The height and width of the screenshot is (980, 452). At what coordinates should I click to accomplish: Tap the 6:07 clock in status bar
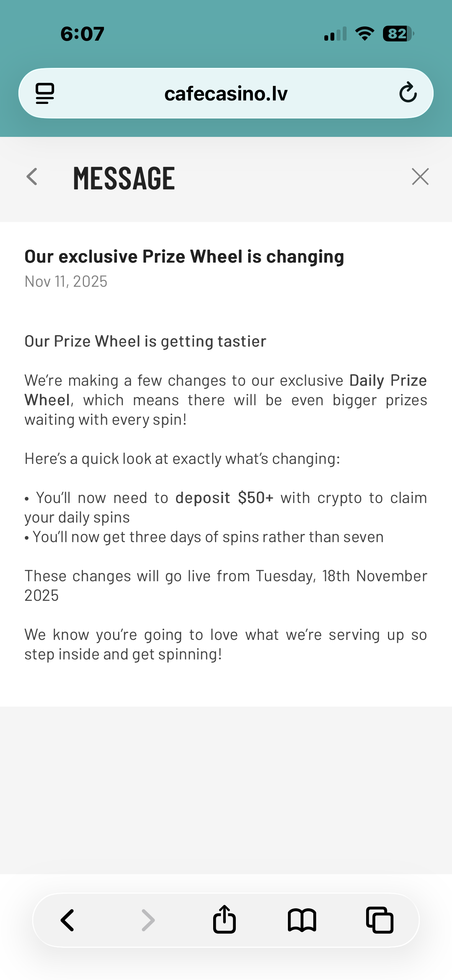82,34
